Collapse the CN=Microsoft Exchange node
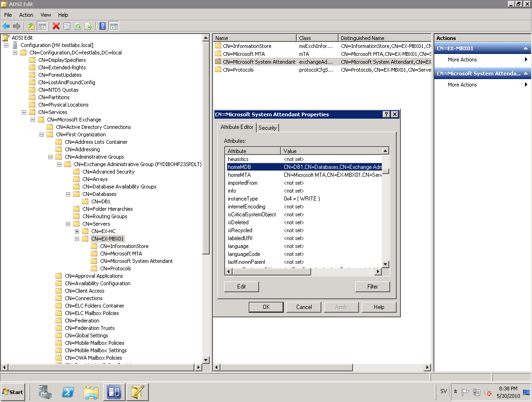The width and height of the screenshot is (532, 402). click(x=33, y=120)
